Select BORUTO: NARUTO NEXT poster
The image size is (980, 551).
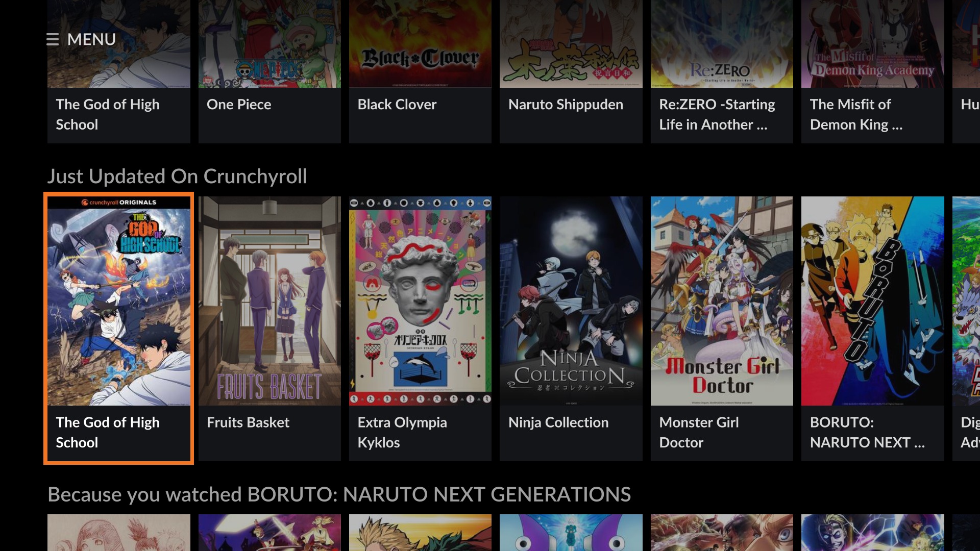[x=872, y=301]
